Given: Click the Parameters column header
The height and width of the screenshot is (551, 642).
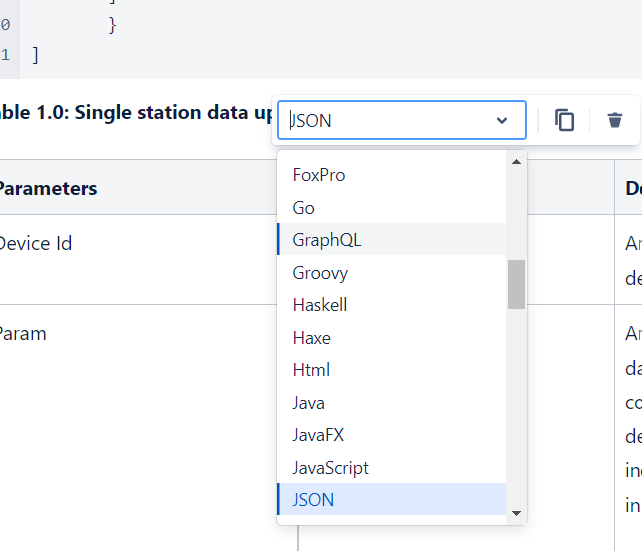Looking at the screenshot, I should [47, 188].
